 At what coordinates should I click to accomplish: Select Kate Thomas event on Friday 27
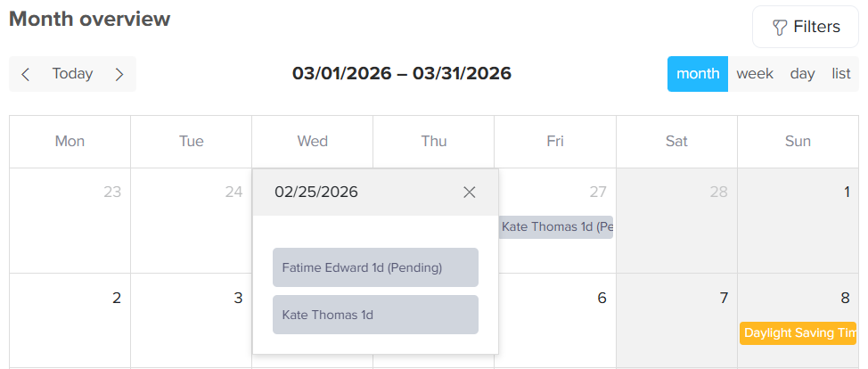point(556,227)
